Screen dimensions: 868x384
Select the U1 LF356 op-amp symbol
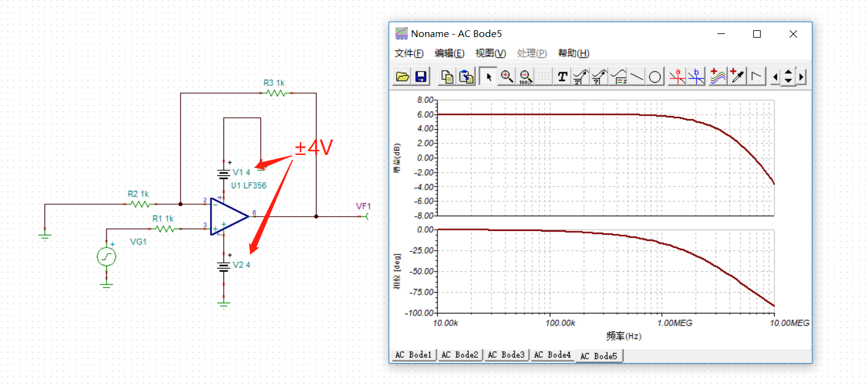(228, 216)
